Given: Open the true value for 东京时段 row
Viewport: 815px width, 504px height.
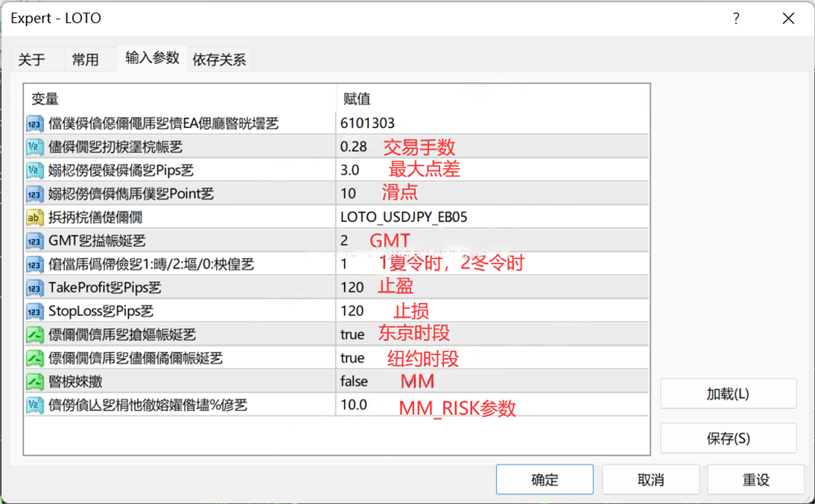Looking at the screenshot, I should pos(352,335).
